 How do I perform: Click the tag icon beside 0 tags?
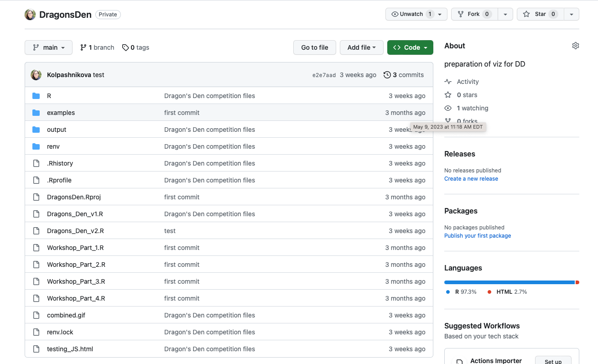(x=125, y=47)
